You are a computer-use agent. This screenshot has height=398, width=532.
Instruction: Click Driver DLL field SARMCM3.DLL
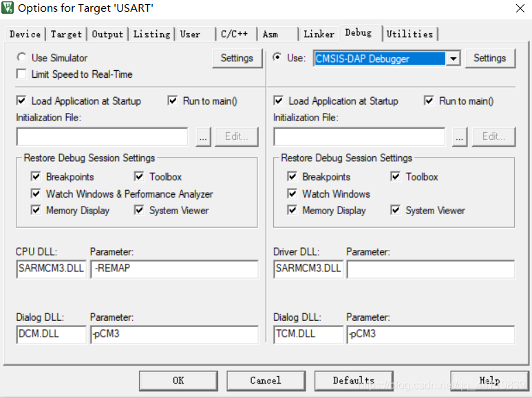(x=308, y=269)
